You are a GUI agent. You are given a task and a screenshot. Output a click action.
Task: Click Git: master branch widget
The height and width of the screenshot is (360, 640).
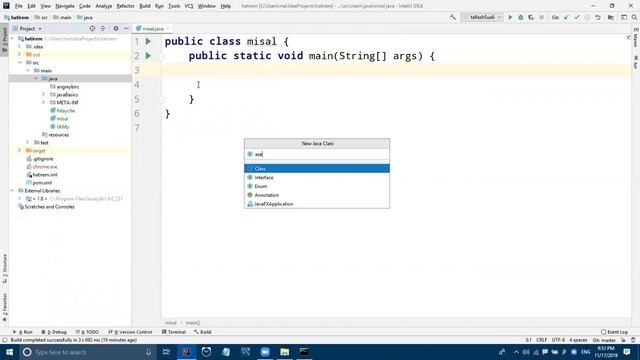[x=604, y=340]
